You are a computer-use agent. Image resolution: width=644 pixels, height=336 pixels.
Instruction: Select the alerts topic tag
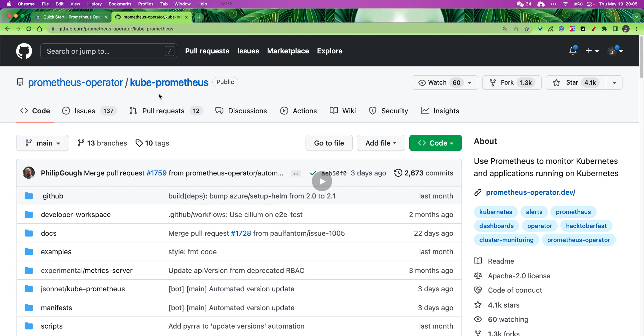(x=534, y=212)
